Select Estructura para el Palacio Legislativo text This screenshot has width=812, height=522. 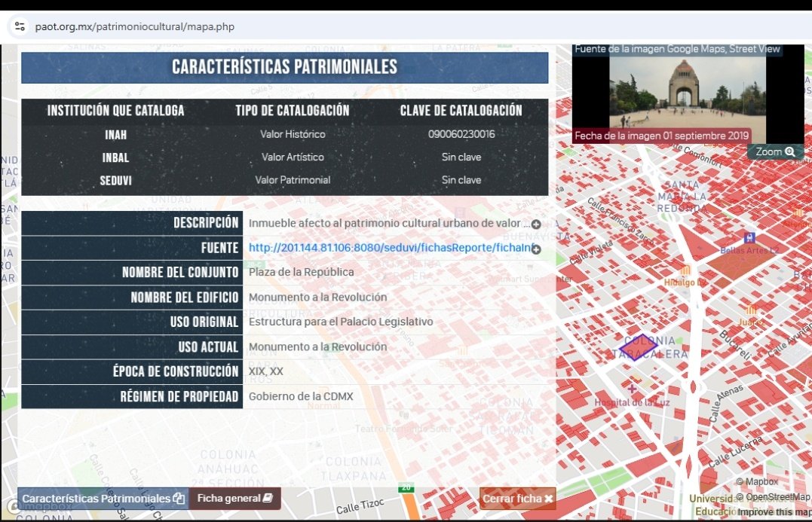pyautogui.click(x=341, y=322)
